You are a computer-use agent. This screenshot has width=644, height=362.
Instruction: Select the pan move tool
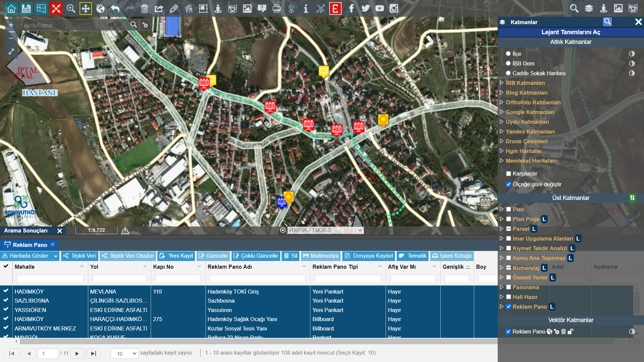click(86, 8)
